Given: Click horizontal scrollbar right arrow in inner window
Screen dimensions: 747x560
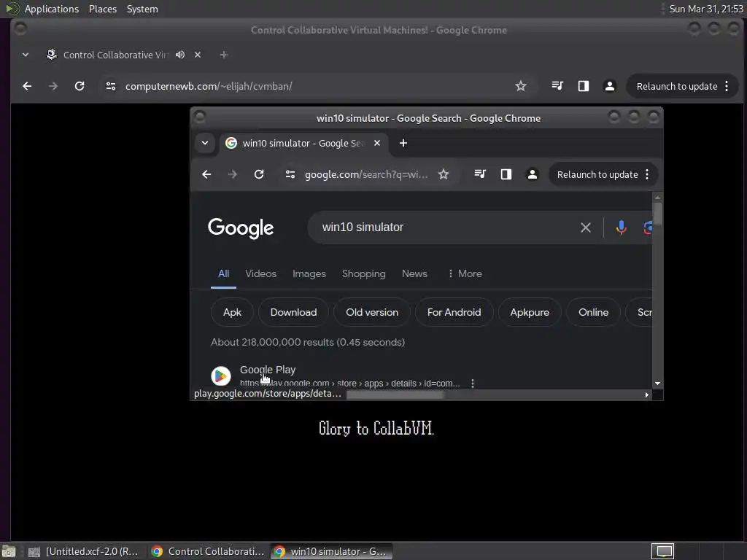Looking at the screenshot, I should point(646,394).
